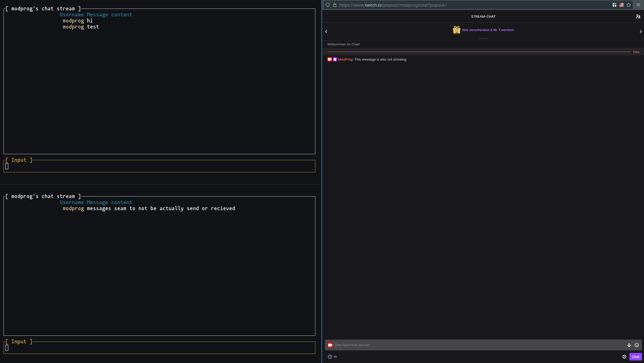The width and height of the screenshot is (644, 363).
Task: Click the 'This message is also not showing' text
Action: pyautogui.click(x=380, y=60)
